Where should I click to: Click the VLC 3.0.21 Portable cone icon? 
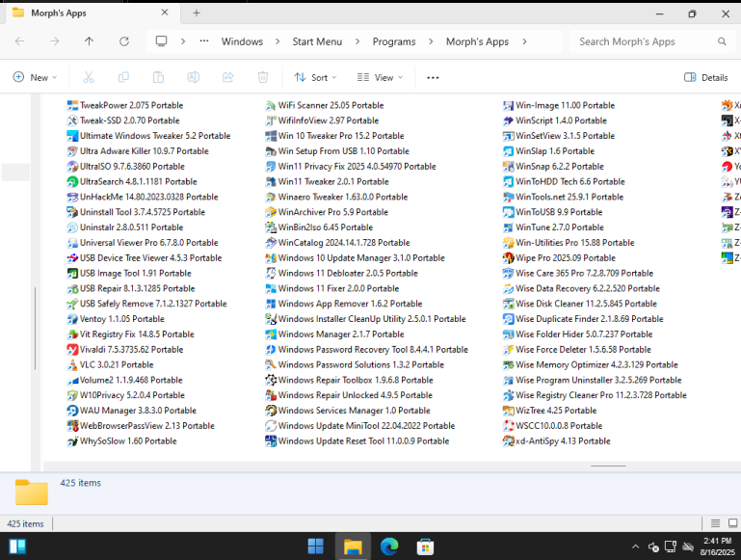72,365
